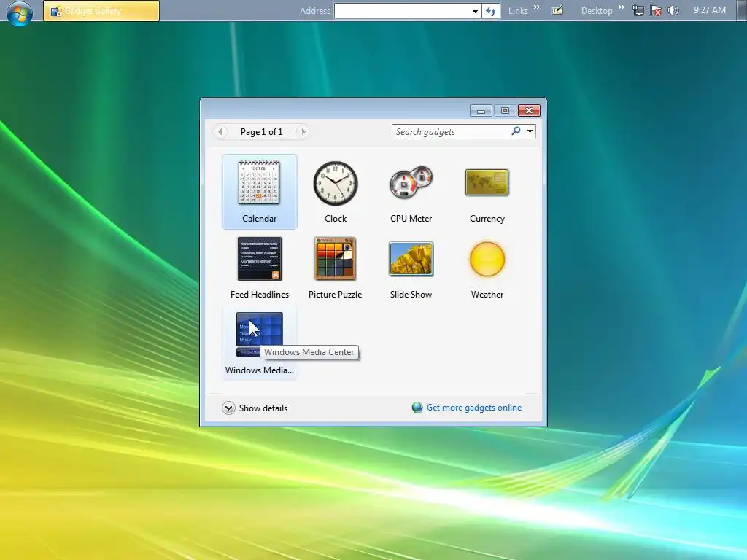Go to the previous gadget page
The image size is (747, 560).
coord(220,132)
